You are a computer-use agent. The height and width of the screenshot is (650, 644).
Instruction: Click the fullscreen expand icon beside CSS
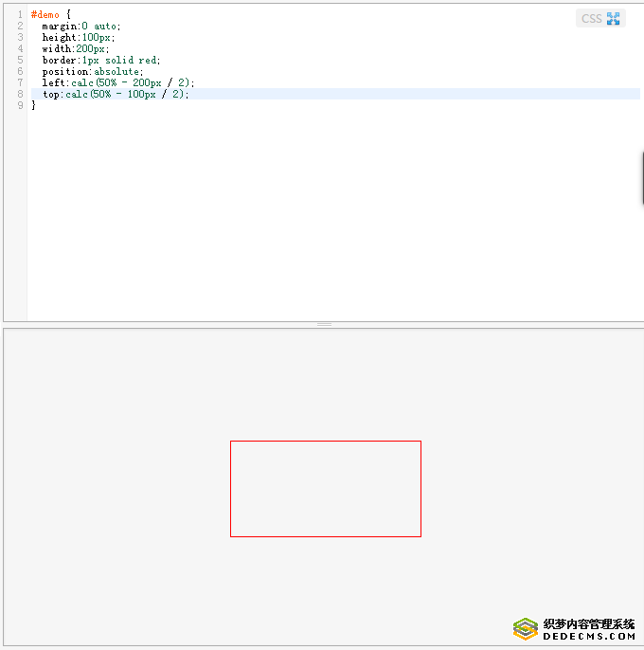(x=614, y=18)
